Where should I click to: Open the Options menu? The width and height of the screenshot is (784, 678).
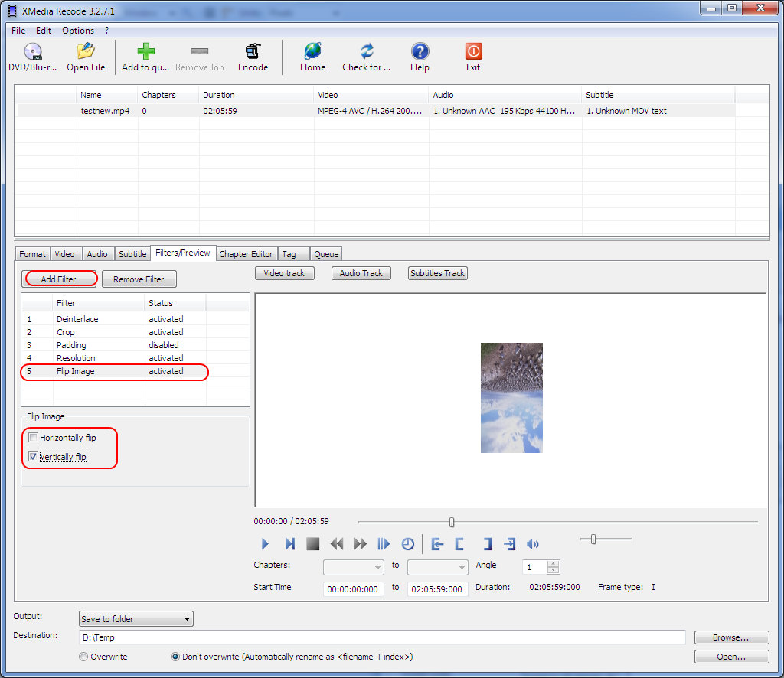tap(78, 31)
